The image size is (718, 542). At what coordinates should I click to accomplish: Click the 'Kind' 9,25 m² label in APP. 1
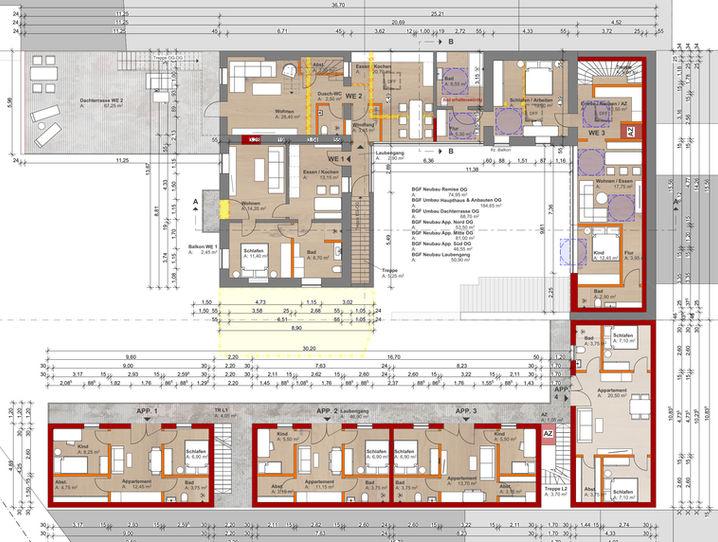click(82, 446)
